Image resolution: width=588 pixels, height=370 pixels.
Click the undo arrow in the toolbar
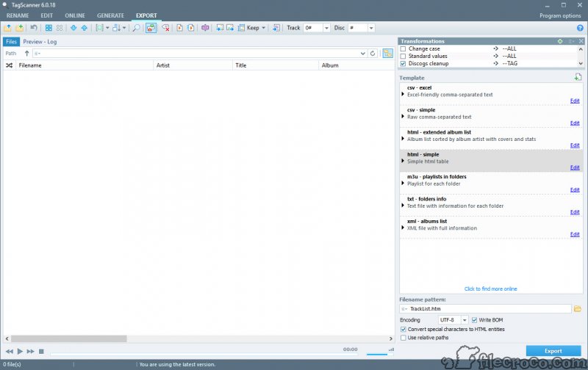coord(34,28)
